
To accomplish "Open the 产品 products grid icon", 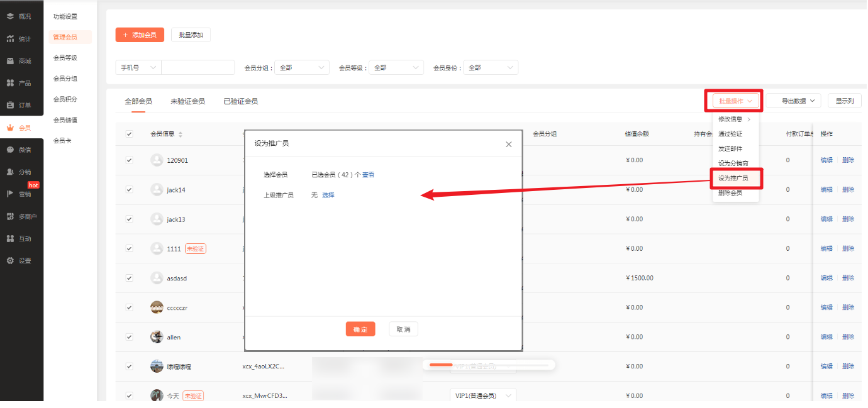I will pyautogui.click(x=10, y=83).
